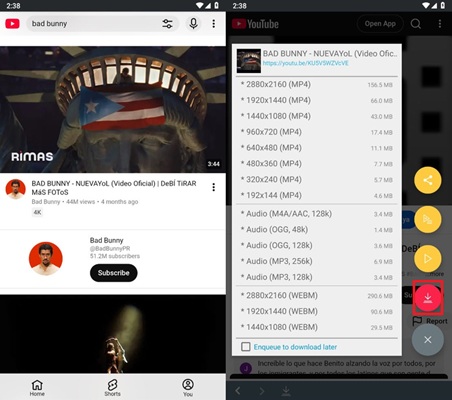Viewport: 452px width, 400px height.
Task: Tap the 4K badge under the video title
Action: [37, 212]
